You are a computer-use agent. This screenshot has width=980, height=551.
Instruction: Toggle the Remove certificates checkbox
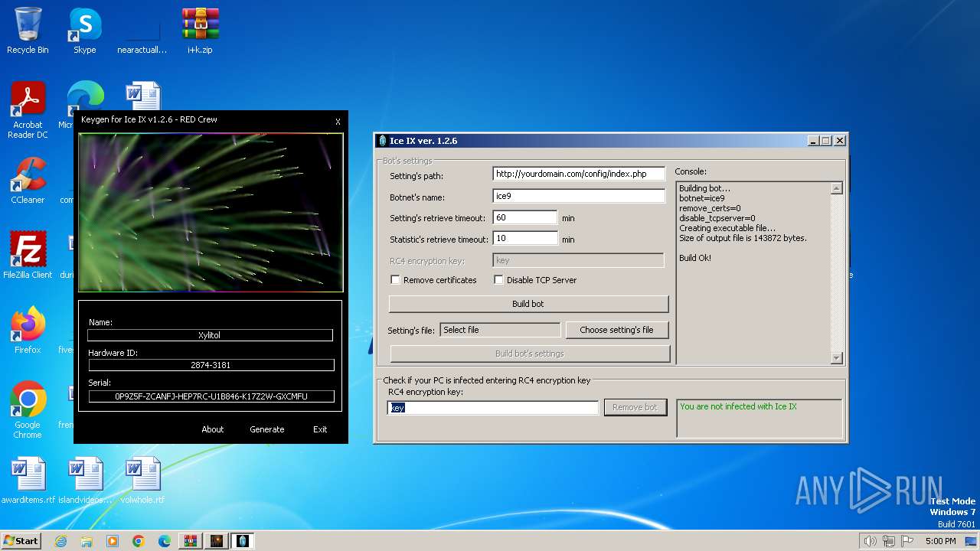(x=395, y=280)
